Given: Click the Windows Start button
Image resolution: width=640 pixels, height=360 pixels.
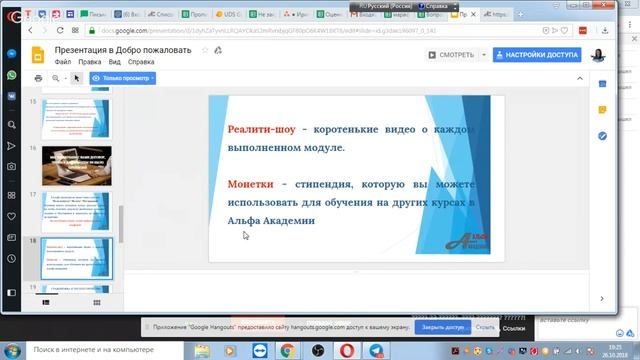Looking at the screenshot, I should (x=12, y=351).
